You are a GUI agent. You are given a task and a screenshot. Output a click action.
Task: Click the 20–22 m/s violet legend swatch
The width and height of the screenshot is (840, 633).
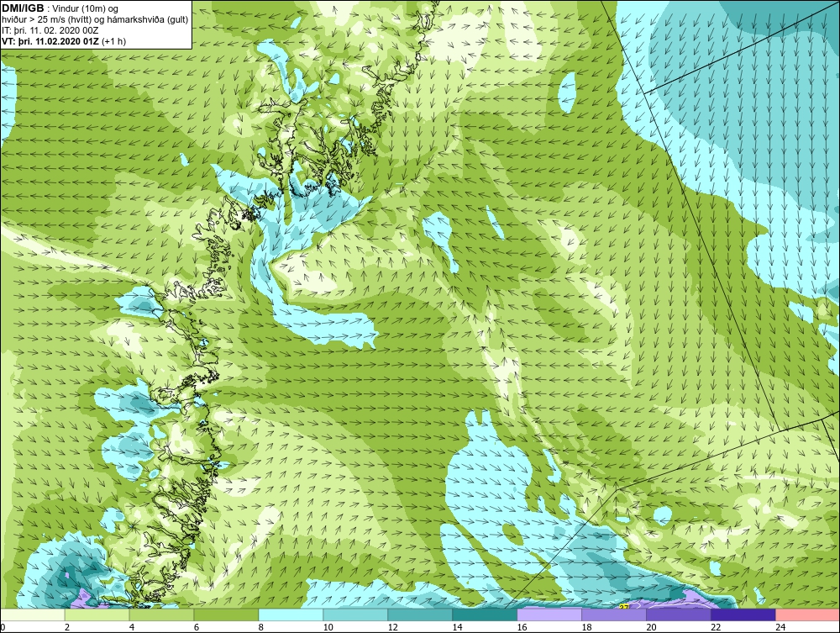click(679, 615)
